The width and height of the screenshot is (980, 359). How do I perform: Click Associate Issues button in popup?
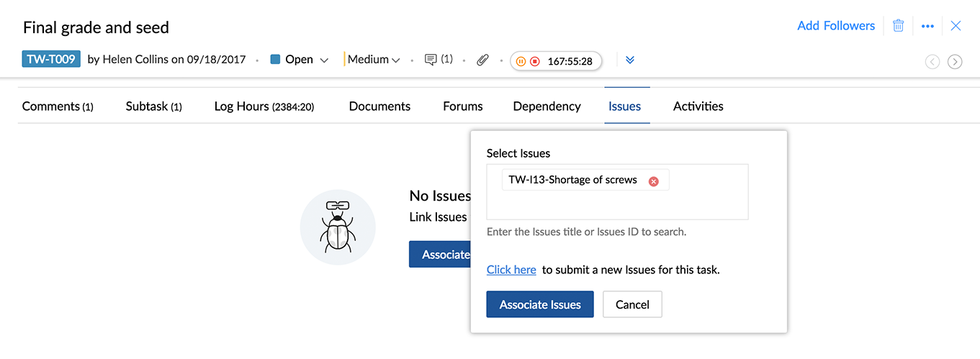point(540,304)
